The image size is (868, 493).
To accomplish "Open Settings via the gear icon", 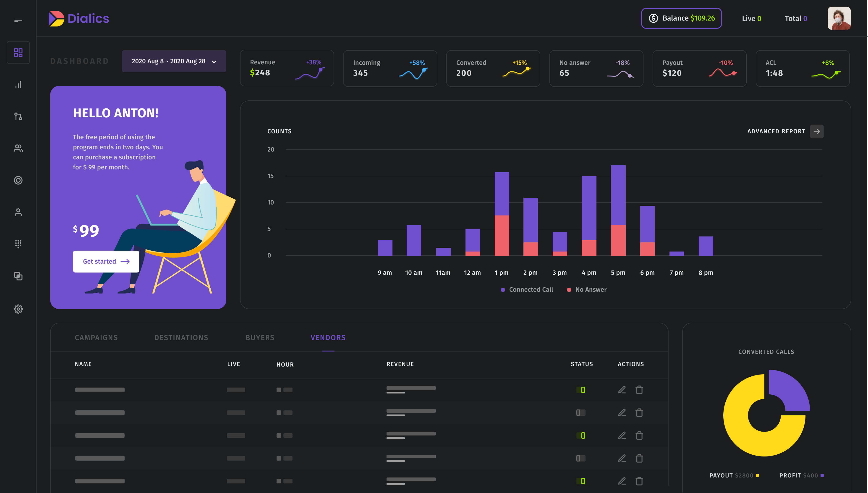I will click(18, 309).
